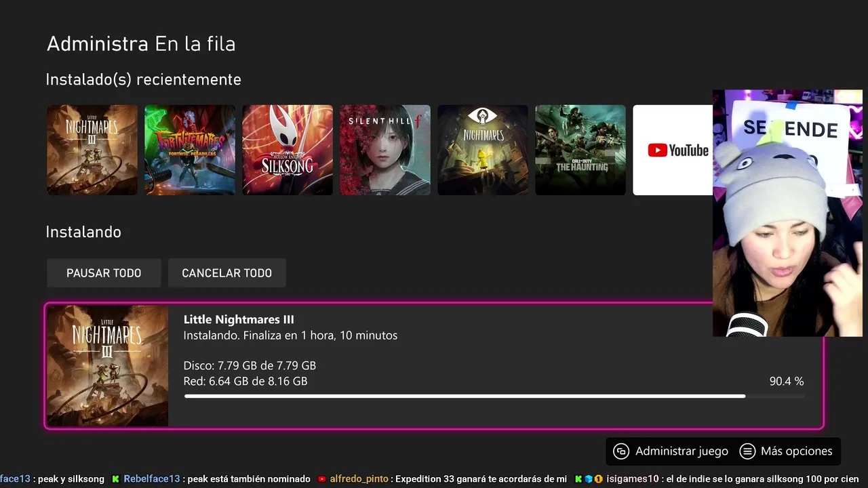The width and height of the screenshot is (868, 488).
Task: Click the CANCELAR TODO button
Action: coord(226,273)
